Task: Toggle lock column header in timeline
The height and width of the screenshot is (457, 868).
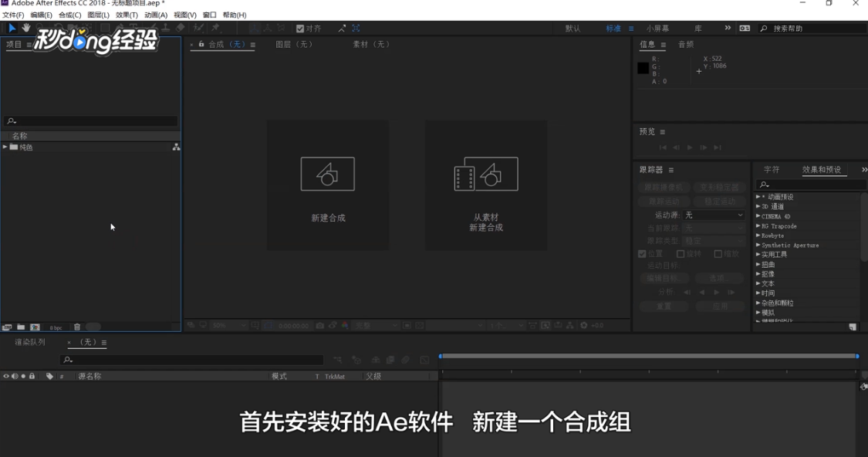Action: pos(32,376)
